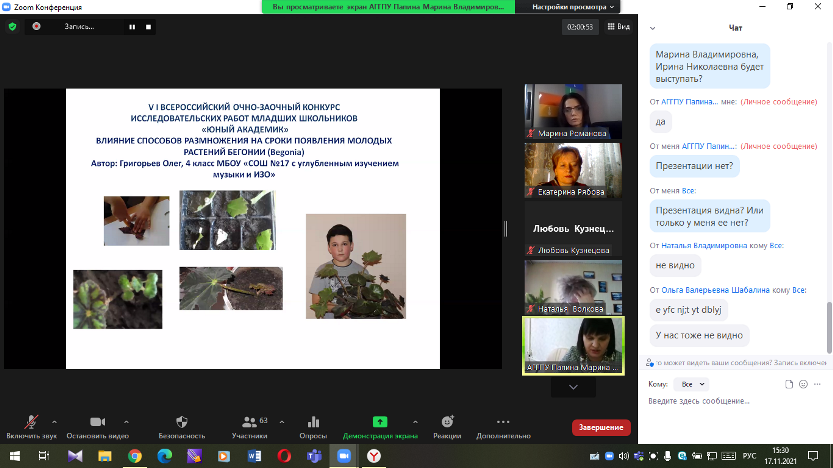Viewport: 833px width, 468px height.
Task: Open Настройки просмотра view options menu
Action: pos(568,6)
